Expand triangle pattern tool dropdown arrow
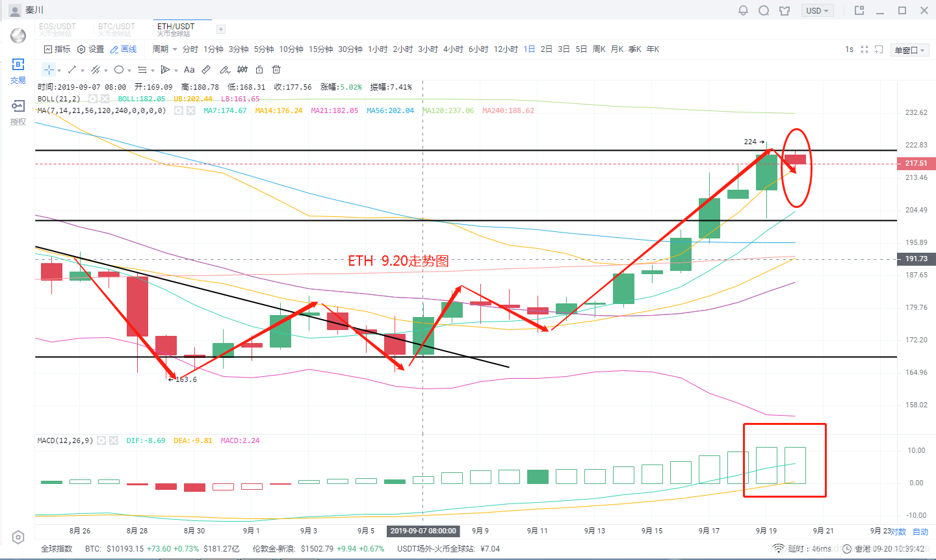Screen dimensions: 936x560 click(176, 71)
